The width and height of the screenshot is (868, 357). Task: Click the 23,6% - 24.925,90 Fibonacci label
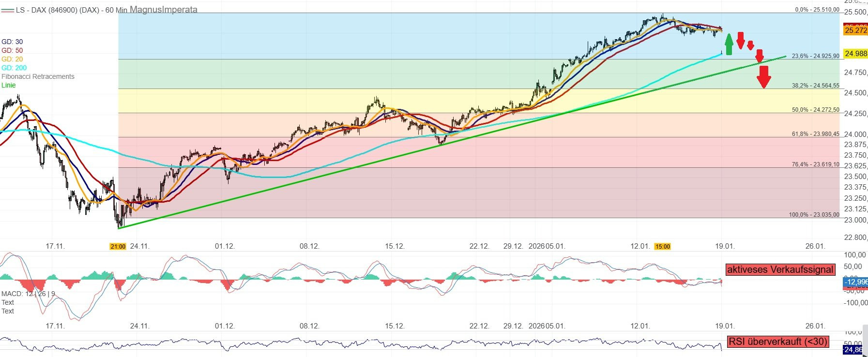pyautogui.click(x=815, y=56)
